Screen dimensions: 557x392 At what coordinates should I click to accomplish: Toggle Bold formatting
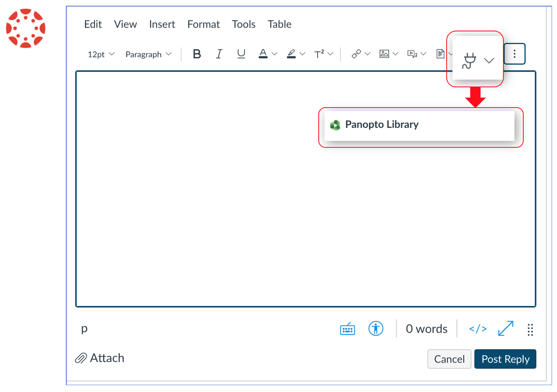click(x=197, y=54)
